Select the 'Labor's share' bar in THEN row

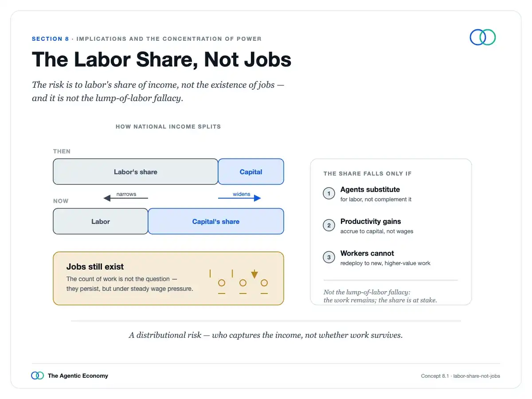(x=136, y=172)
